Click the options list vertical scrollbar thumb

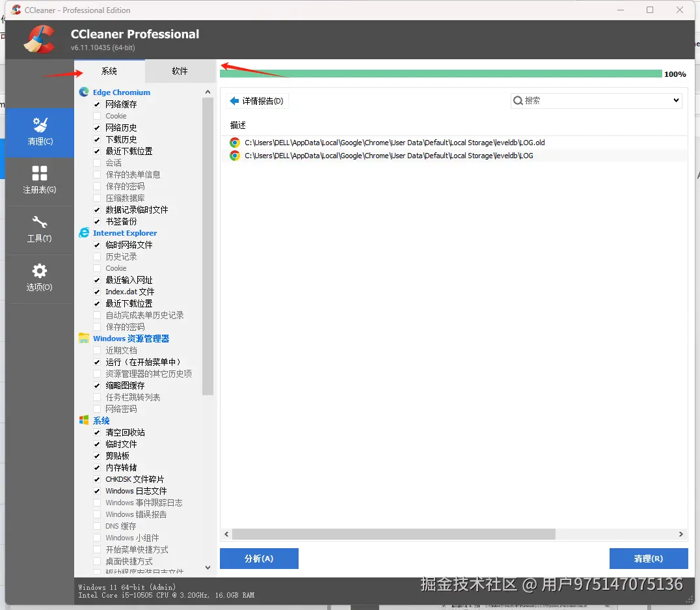pyautogui.click(x=208, y=247)
